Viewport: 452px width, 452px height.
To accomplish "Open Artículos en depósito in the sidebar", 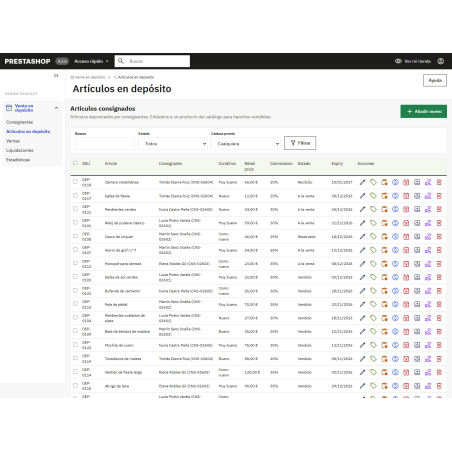I will point(28,131).
